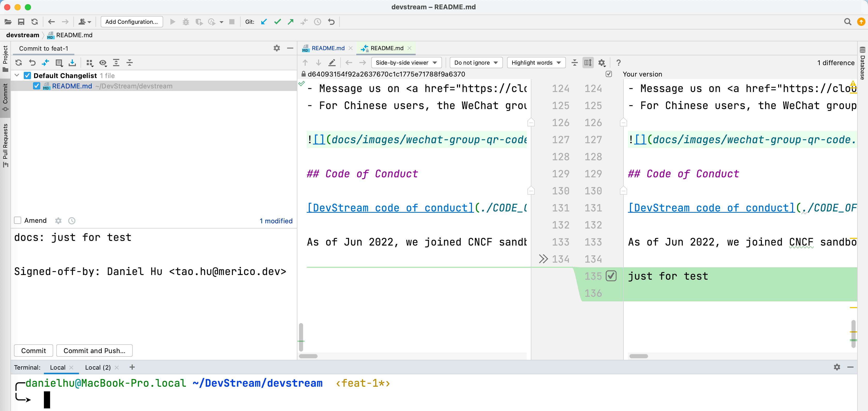868x411 pixels.
Task: Select the README.md diff tab
Action: [387, 48]
